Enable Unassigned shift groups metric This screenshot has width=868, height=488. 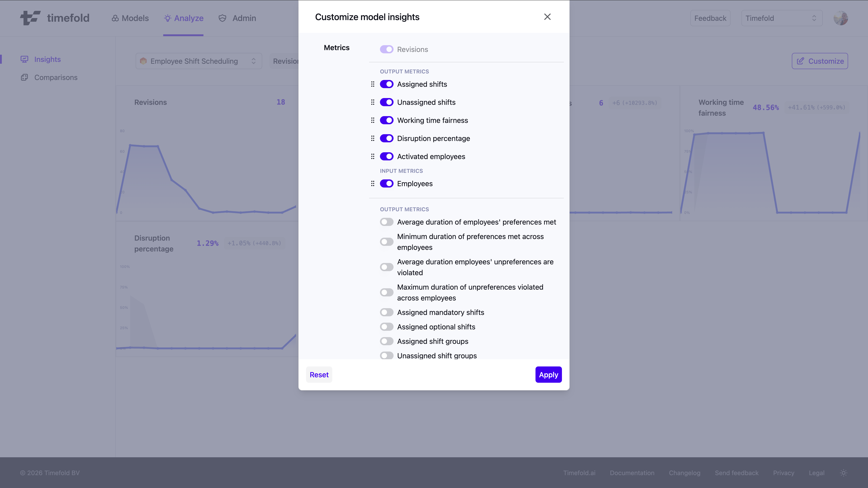coord(387,356)
